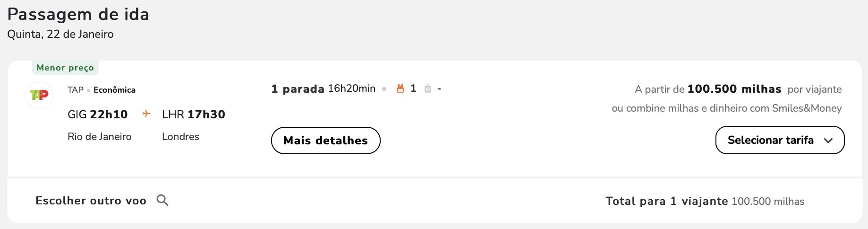Viewport: 868px width, 229px height.
Task: Click the 100.500 milhas price
Action: pos(734,89)
